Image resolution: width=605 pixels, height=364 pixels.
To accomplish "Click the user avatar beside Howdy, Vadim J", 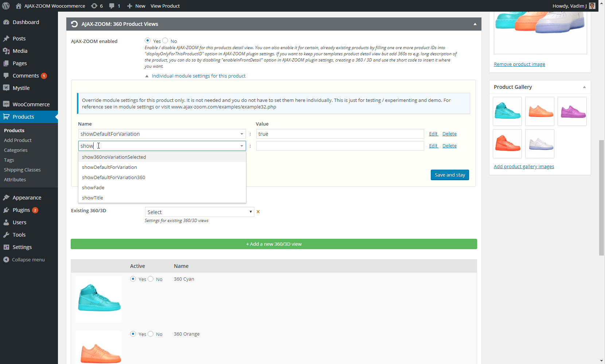I will point(592,6).
